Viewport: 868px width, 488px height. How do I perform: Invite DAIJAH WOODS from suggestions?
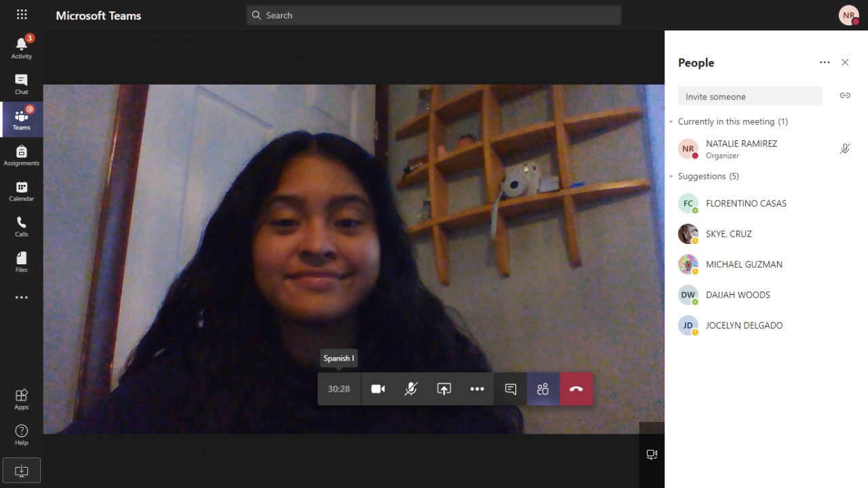(766, 295)
